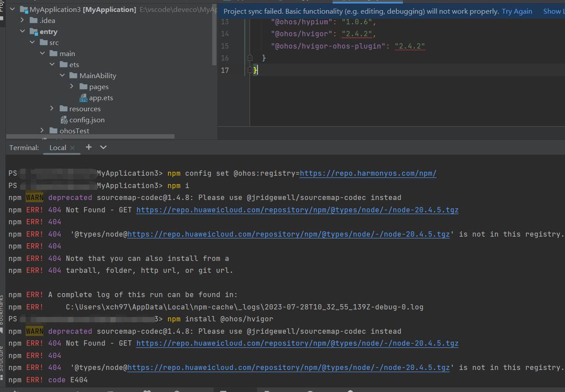Click the app.ets ETS file icon
This screenshot has width=565, height=392.
tap(83, 98)
